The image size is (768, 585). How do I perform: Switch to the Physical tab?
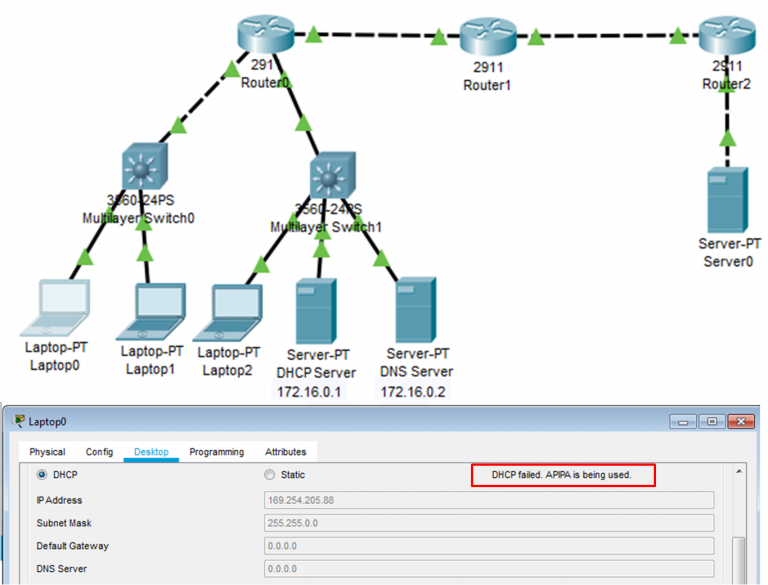tap(47, 452)
